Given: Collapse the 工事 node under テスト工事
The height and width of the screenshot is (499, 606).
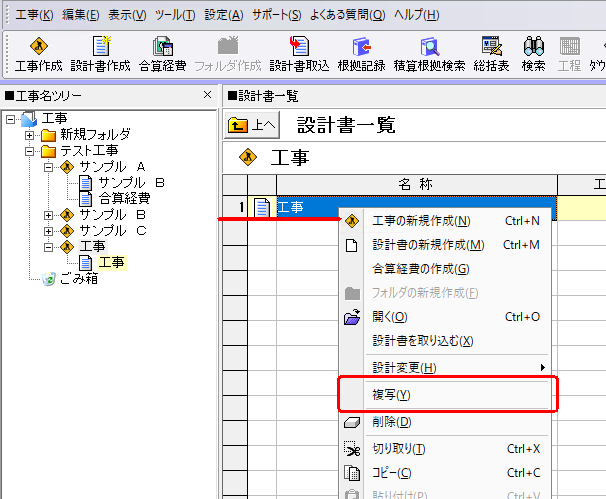Looking at the screenshot, I should pyautogui.click(x=48, y=247).
